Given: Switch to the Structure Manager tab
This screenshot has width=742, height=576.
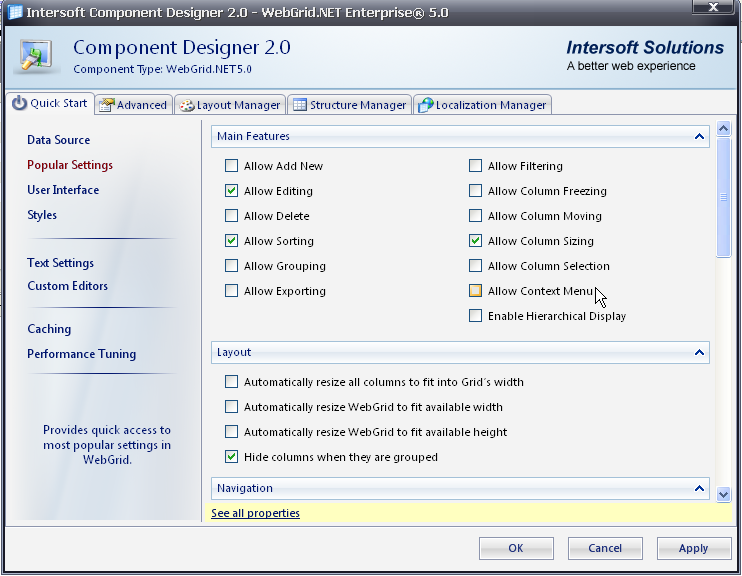Looking at the screenshot, I should pyautogui.click(x=350, y=105).
